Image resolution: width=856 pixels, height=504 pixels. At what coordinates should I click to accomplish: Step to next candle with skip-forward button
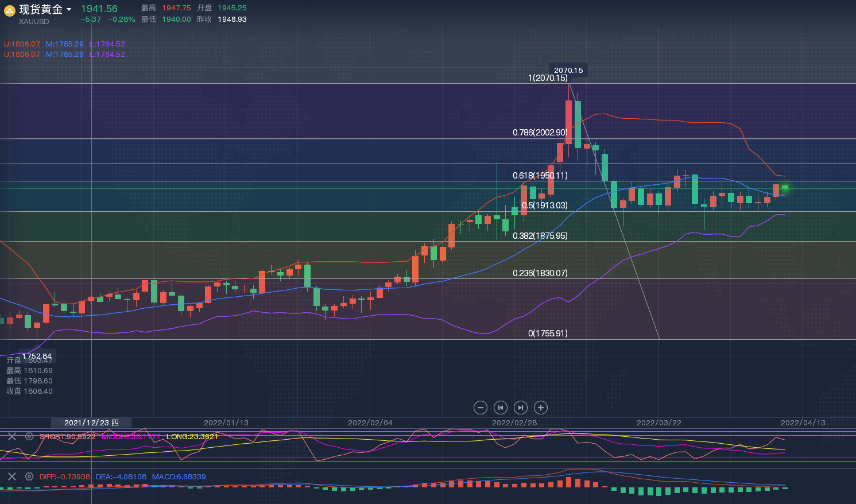pyautogui.click(x=521, y=408)
